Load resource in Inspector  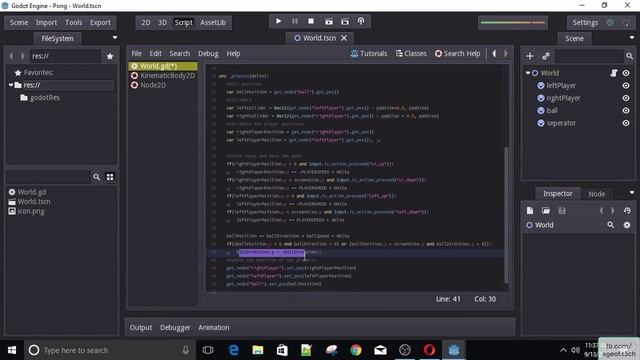[x=546, y=211]
